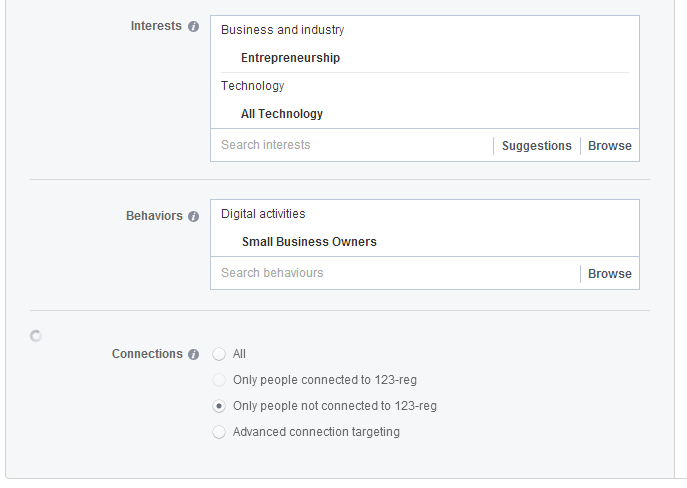The width and height of the screenshot is (687, 488).
Task: Click the Connections info icon
Action: 193,354
